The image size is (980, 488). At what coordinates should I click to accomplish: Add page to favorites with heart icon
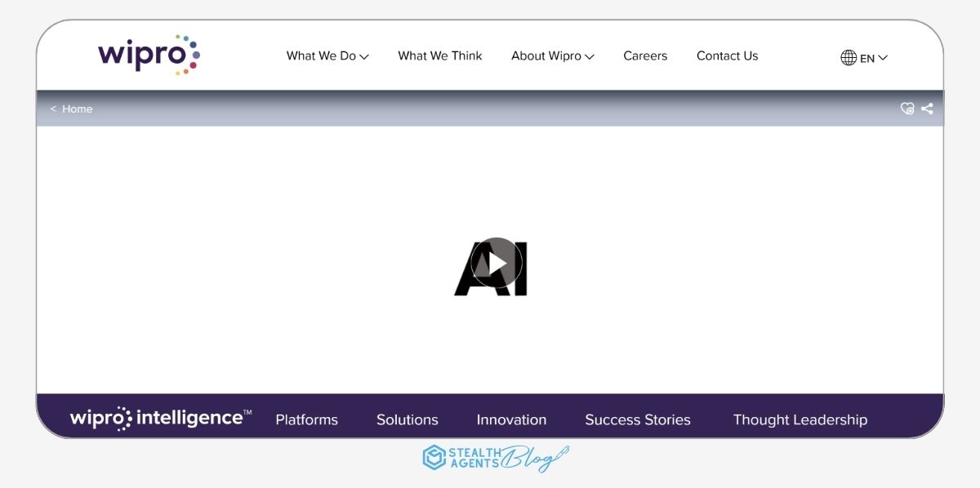[x=907, y=109]
